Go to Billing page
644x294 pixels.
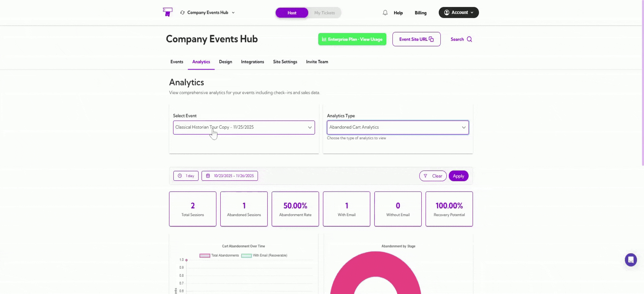(x=421, y=13)
